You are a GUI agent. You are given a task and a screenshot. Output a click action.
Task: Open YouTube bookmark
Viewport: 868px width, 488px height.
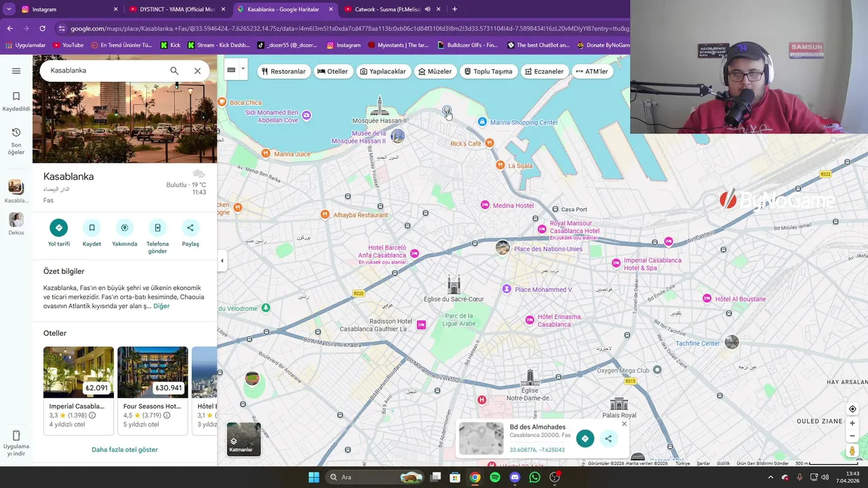[x=68, y=45]
